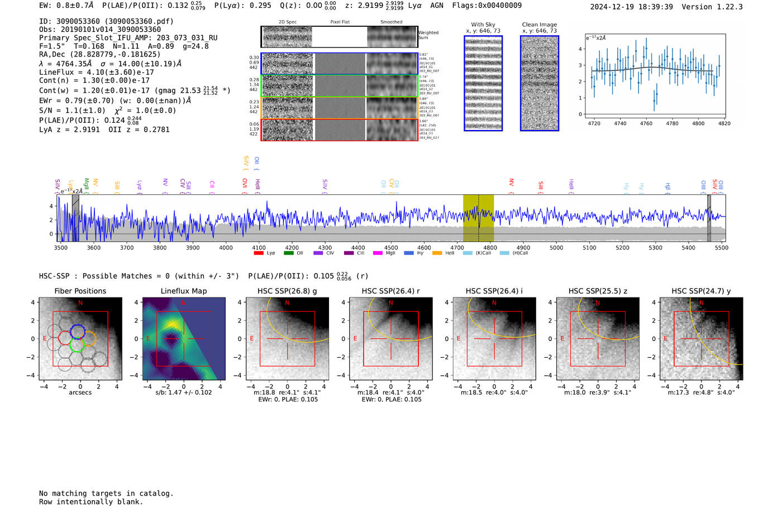
Task: Open the HSC SSP(26.4) r cutout
Action: tap(391, 339)
